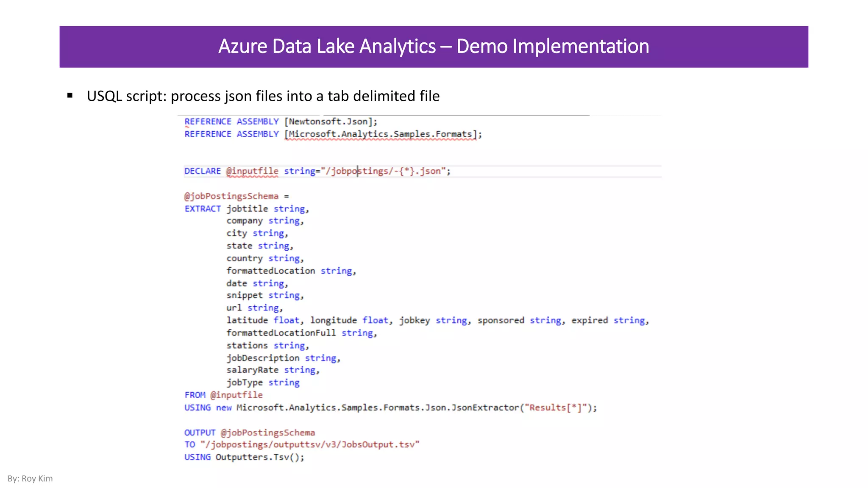Click 'expired string' column definition
Viewport: 868px width, 488px height.
(x=608, y=321)
